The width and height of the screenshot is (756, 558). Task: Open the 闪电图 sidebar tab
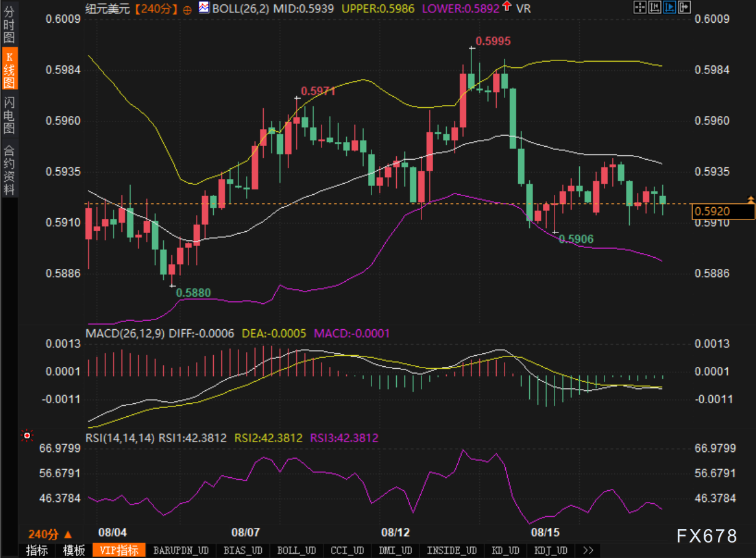(x=9, y=115)
